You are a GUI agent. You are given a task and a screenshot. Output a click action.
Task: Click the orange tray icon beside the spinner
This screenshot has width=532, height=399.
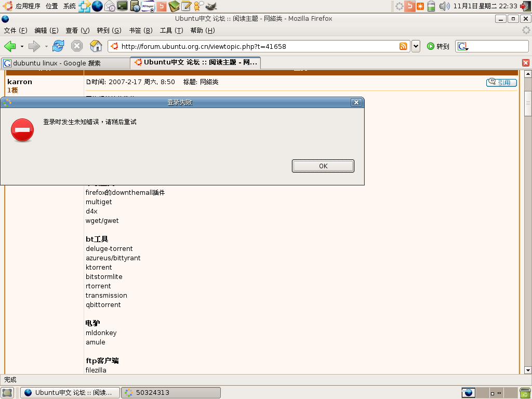point(410,6)
